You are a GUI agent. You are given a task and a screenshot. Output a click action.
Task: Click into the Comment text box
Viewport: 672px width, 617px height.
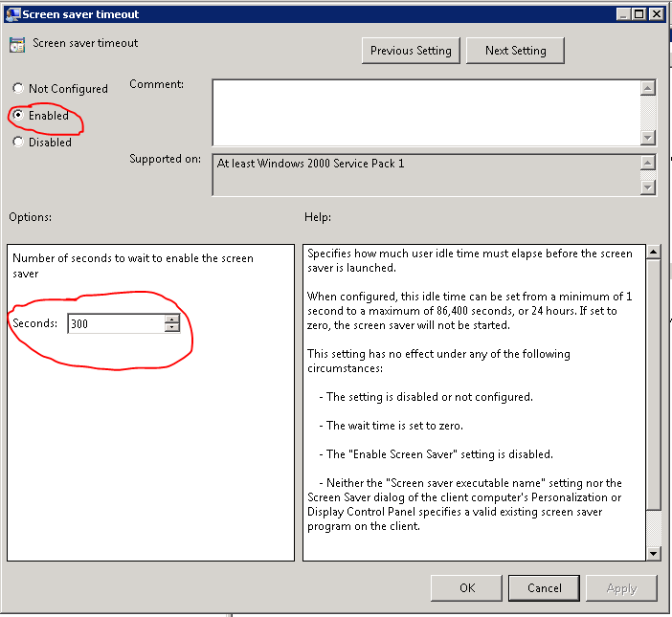425,112
